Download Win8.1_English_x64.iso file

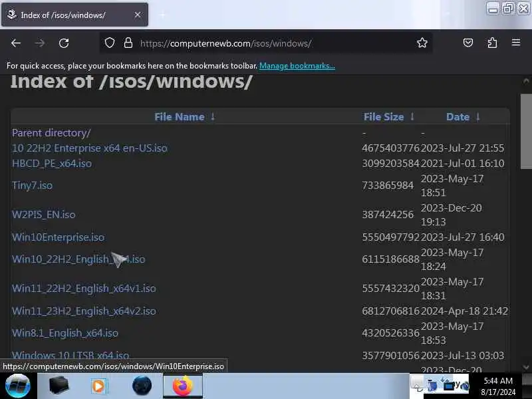[x=65, y=333]
